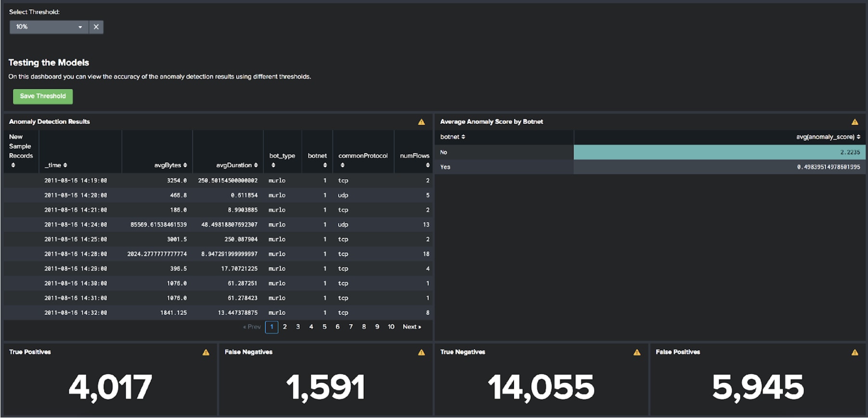
Task: Click avgDuration value 250.50154500000002
Action: tap(228, 181)
